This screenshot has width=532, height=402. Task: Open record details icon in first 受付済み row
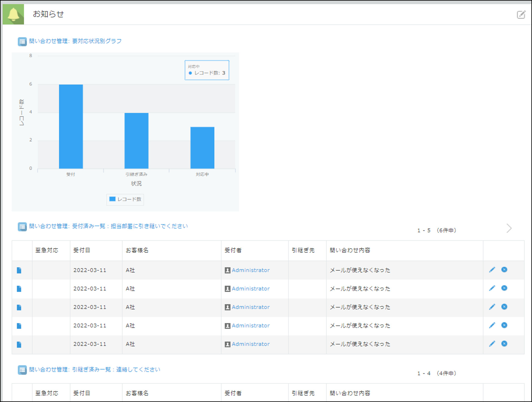(19, 270)
